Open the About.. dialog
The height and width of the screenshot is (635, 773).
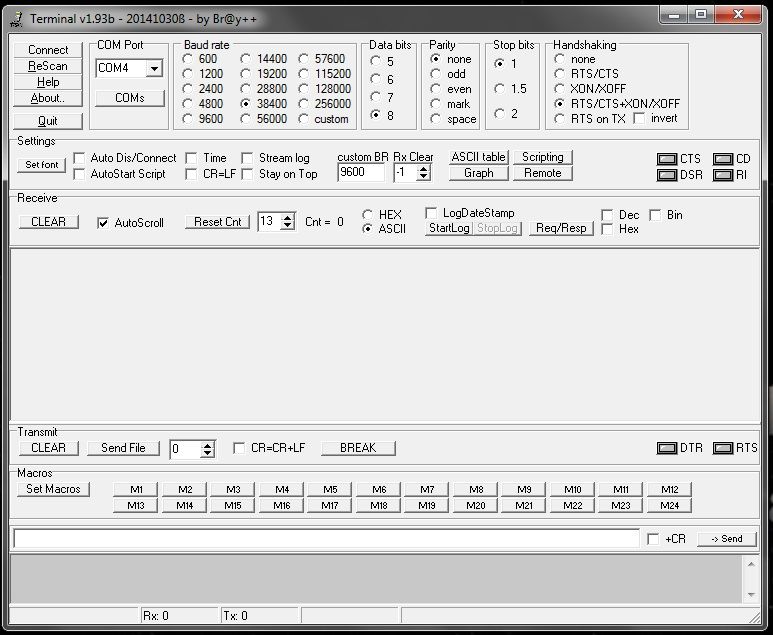(48, 98)
